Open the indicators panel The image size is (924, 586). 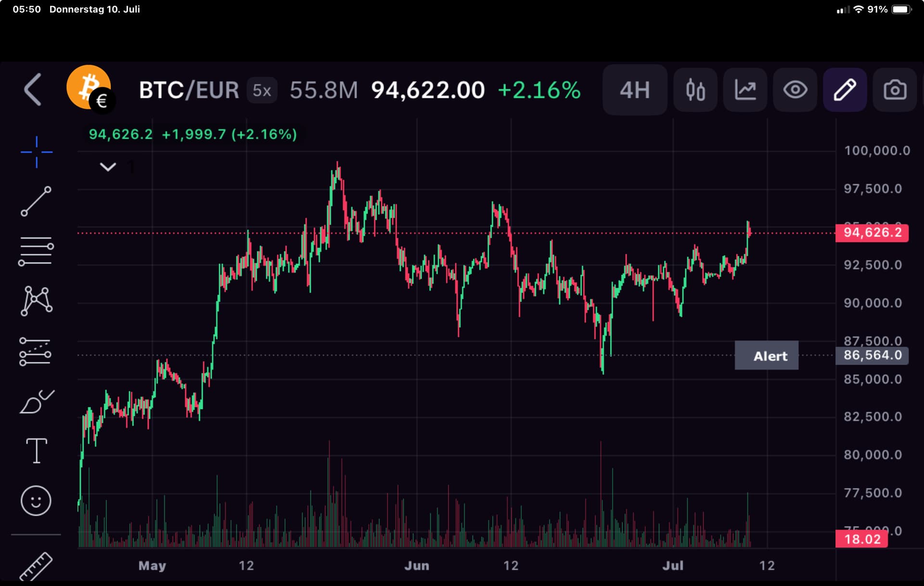[x=745, y=90]
